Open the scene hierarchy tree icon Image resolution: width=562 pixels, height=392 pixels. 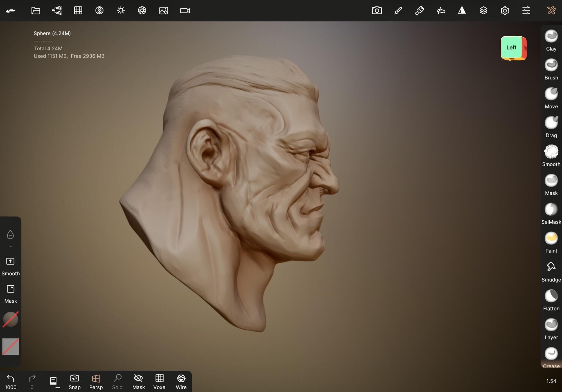[x=57, y=11]
